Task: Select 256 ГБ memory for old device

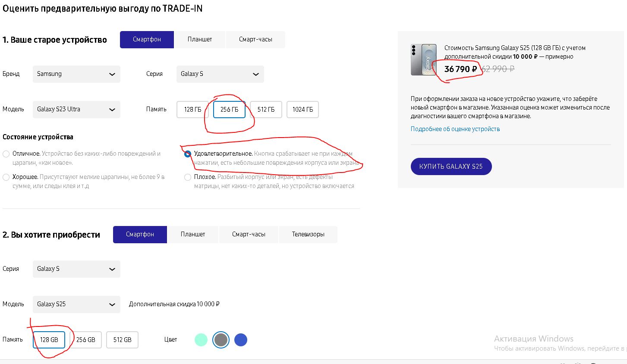Action: pyautogui.click(x=229, y=110)
